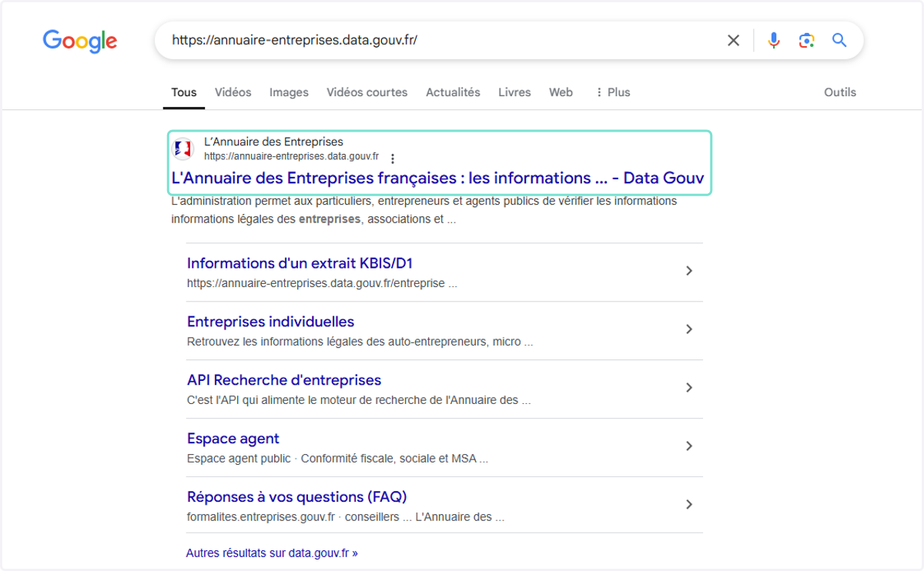Viewport: 924px width, 571px height.
Task: Click the snippet text starting "L'administration permet aux particuliers"
Action: (x=424, y=210)
